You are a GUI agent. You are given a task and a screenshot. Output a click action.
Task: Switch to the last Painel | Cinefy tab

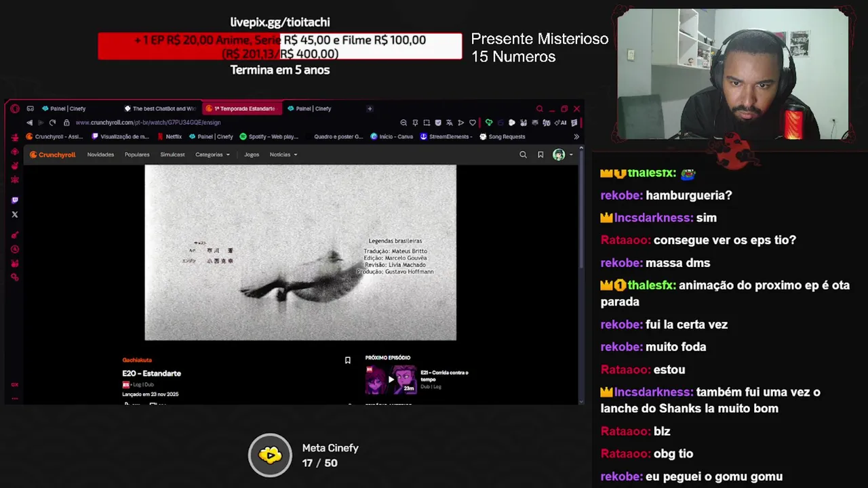309,108
